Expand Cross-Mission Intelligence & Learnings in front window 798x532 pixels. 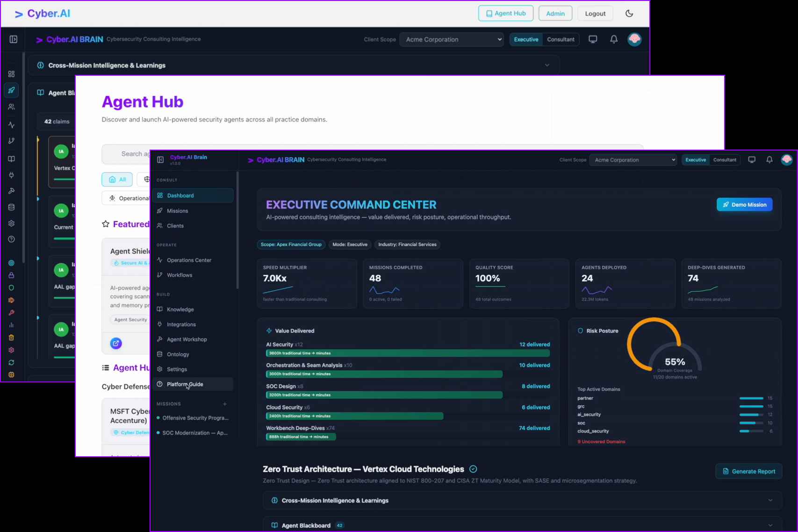(522, 501)
